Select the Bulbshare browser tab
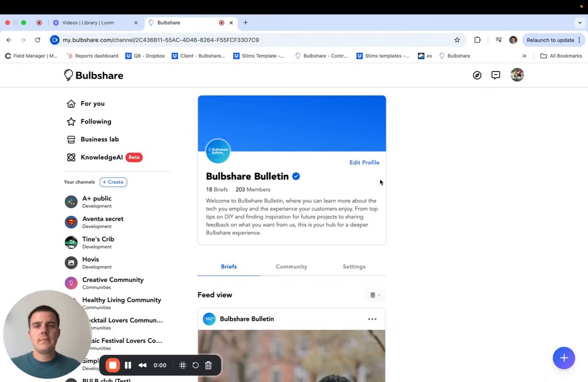588x382 pixels. click(x=192, y=22)
